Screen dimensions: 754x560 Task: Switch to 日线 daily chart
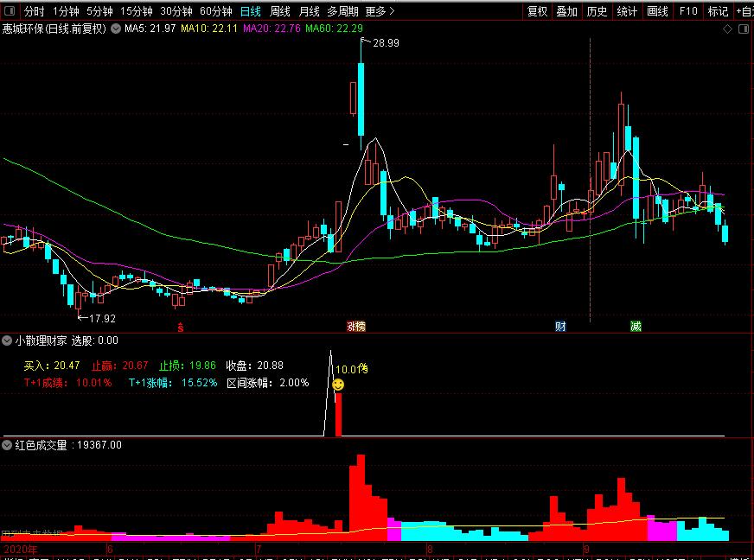click(x=251, y=11)
